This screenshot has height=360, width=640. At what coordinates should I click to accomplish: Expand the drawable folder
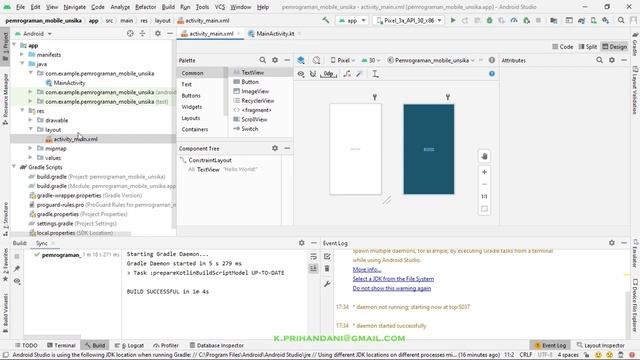(x=30, y=120)
